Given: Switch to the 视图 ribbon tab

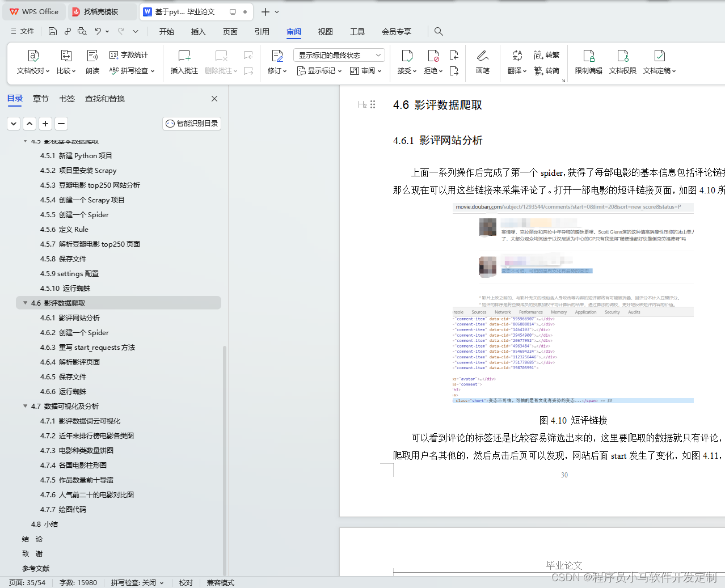Looking at the screenshot, I should tap(325, 32).
